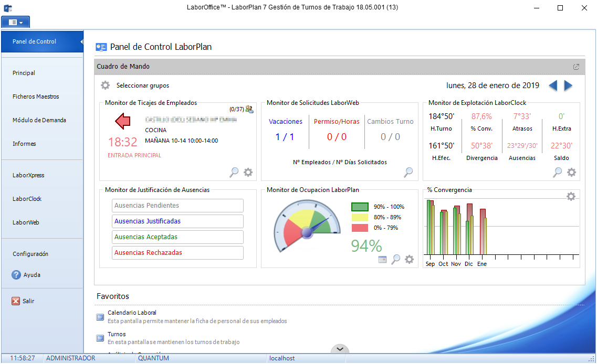Click the 184°50' H.Turno value
The height and width of the screenshot is (364, 597).
click(441, 116)
